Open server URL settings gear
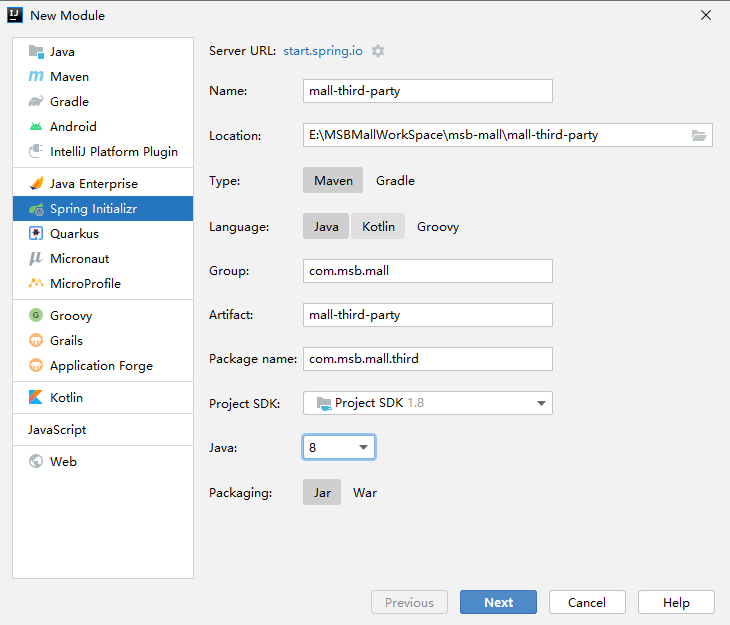730x625 pixels. pos(378,51)
